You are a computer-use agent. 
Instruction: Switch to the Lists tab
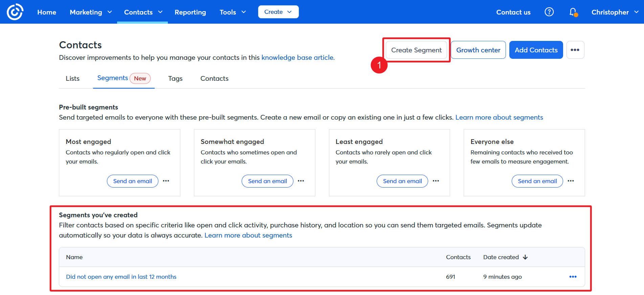click(x=72, y=78)
